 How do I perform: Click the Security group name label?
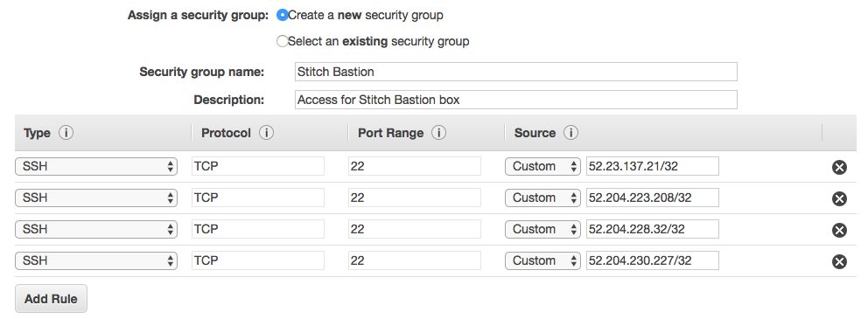point(202,72)
